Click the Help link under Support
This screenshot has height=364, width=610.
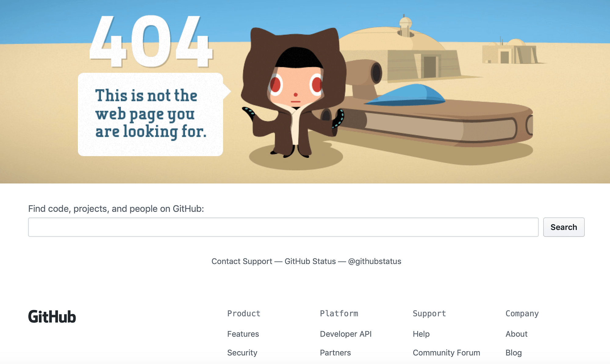(421, 334)
